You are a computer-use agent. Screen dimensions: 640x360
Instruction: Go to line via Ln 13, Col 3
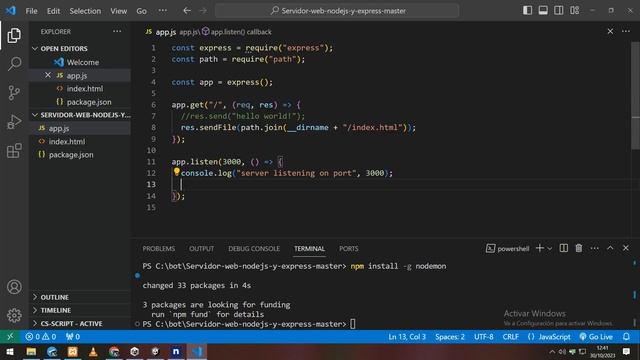click(407, 337)
